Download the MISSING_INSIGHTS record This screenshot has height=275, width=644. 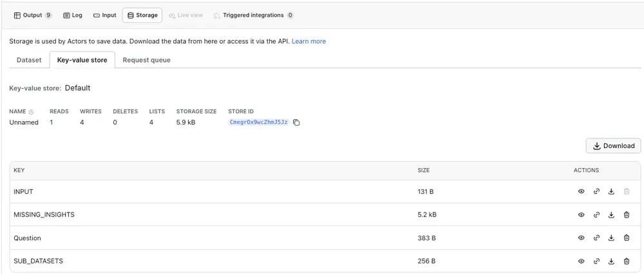coord(611,214)
